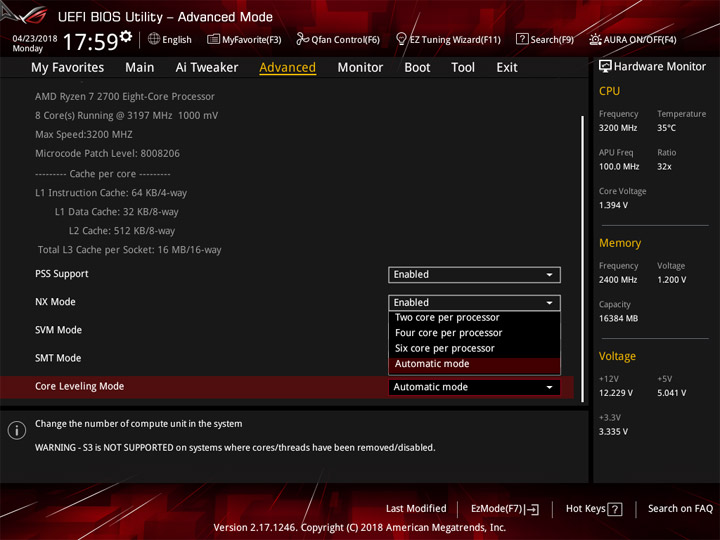Click the Qfan Control fan icon

302,39
